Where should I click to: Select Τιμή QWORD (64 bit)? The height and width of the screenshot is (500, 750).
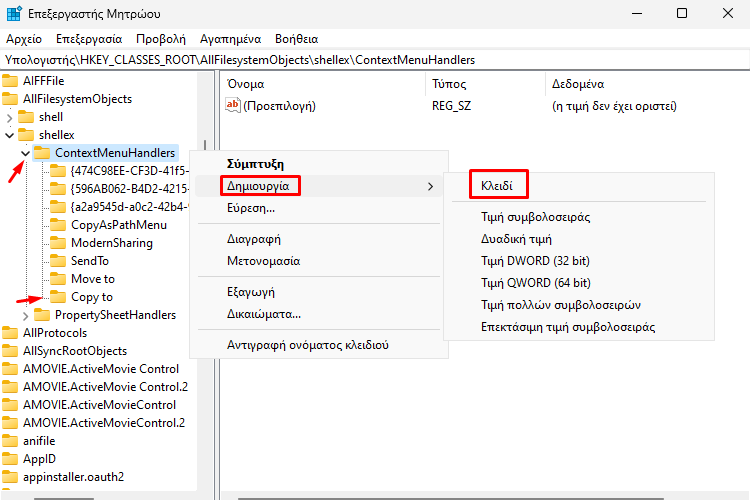coord(579,283)
